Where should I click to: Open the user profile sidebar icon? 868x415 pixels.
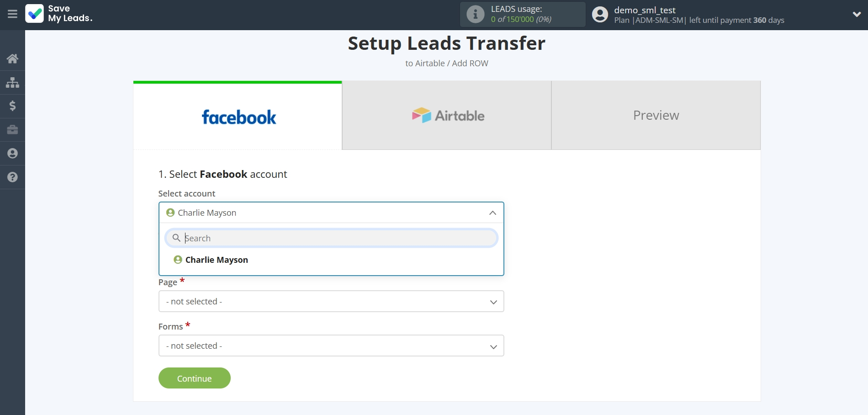[12, 154]
